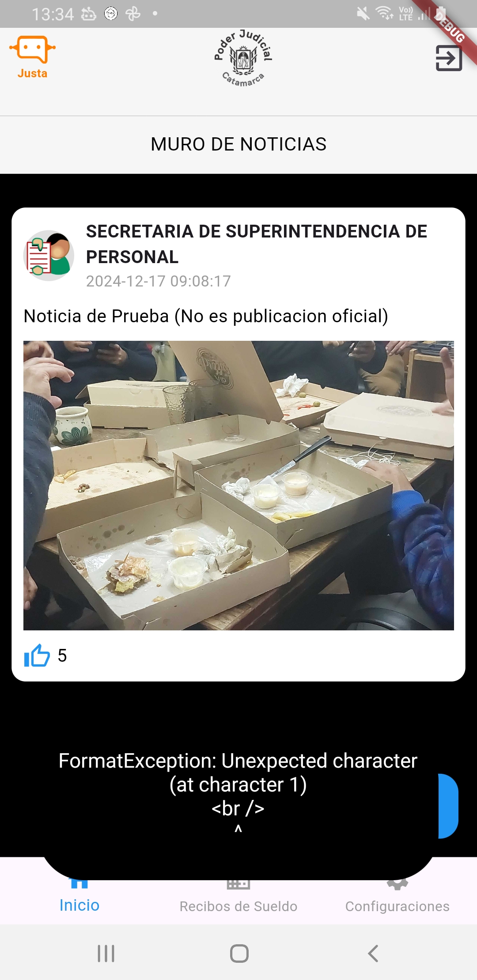Tap the MURO DE NOTICIAS heading
This screenshot has width=477, height=980.
point(238,144)
